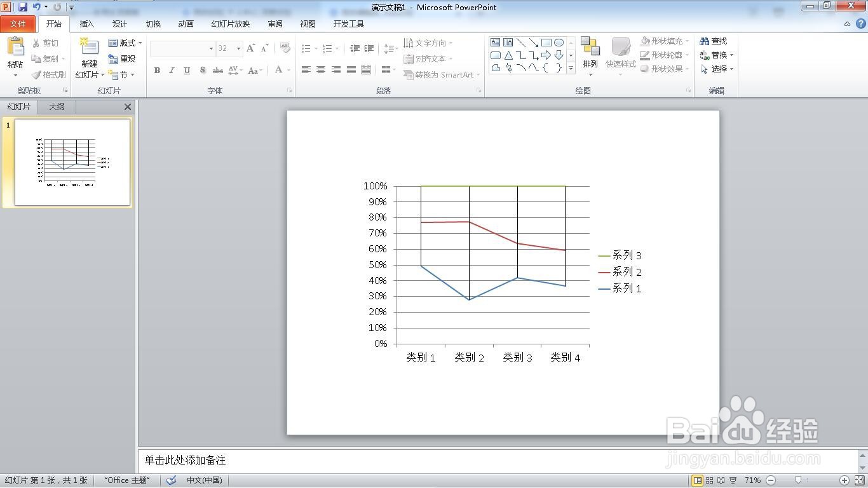
Task: Select slide 1 thumbnail in slides pane
Action: [72, 162]
